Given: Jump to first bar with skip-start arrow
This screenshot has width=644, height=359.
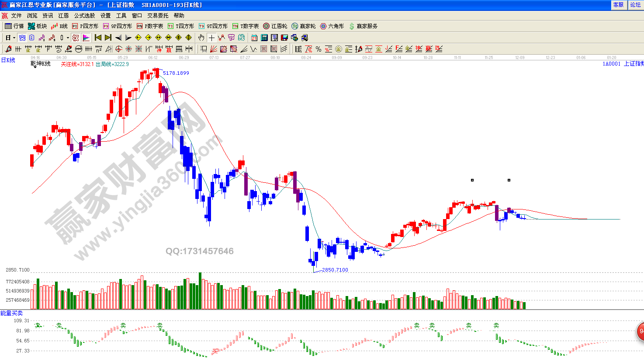Looking at the screenshot, I should (x=98, y=38).
